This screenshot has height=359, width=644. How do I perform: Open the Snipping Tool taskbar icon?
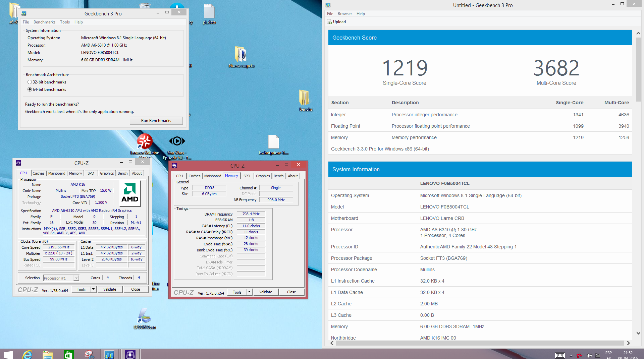click(89, 354)
